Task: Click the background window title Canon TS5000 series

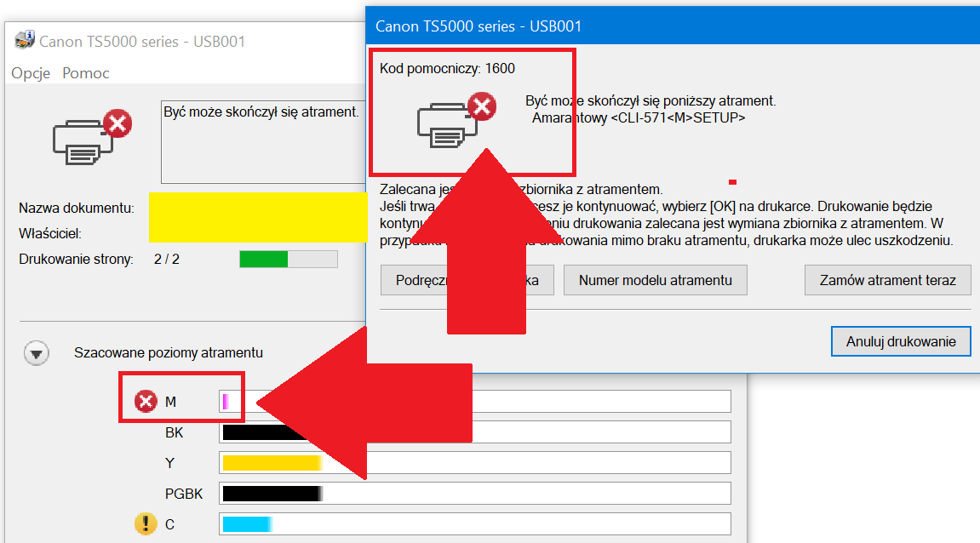Action: click(142, 41)
